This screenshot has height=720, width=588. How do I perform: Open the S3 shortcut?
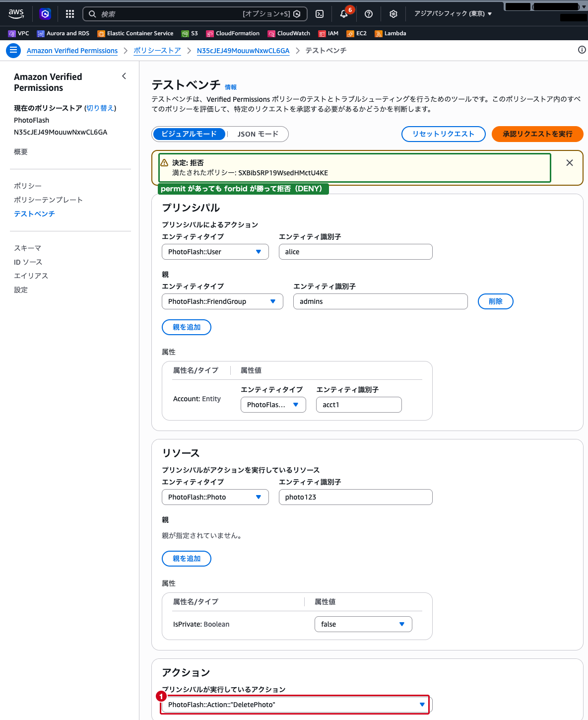pyautogui.click(x=190, y=33)
